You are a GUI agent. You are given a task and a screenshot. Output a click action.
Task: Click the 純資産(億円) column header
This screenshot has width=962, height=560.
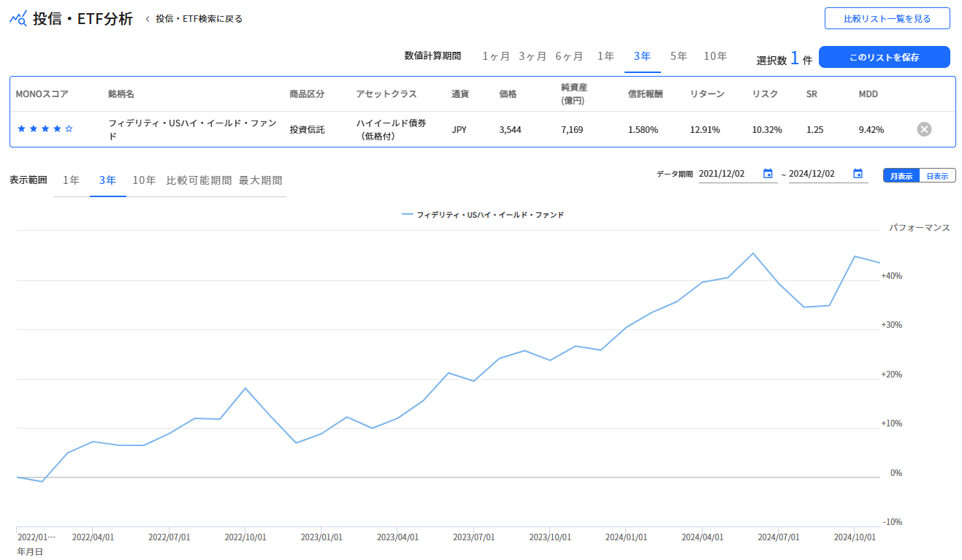[x=574, y=94]
